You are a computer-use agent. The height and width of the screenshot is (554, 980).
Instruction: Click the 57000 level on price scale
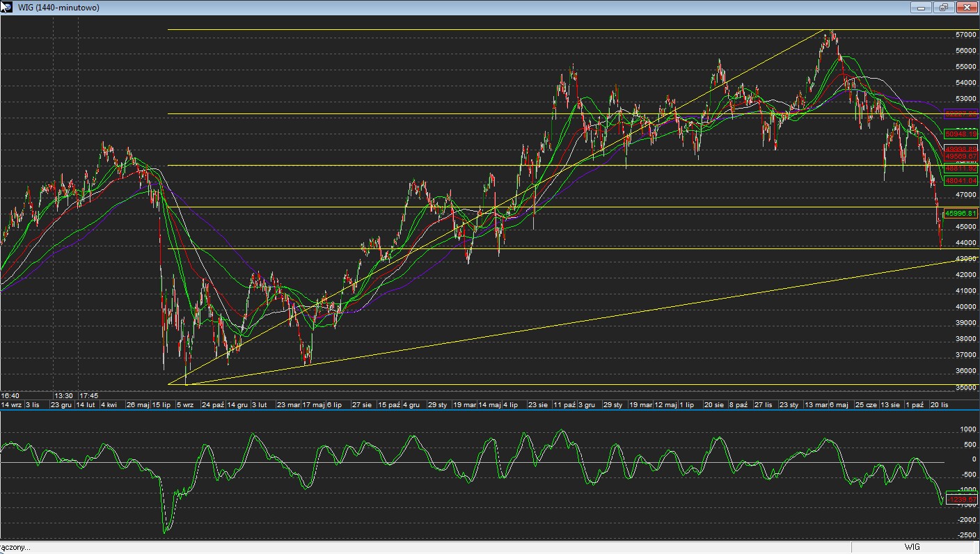point(965,34)
